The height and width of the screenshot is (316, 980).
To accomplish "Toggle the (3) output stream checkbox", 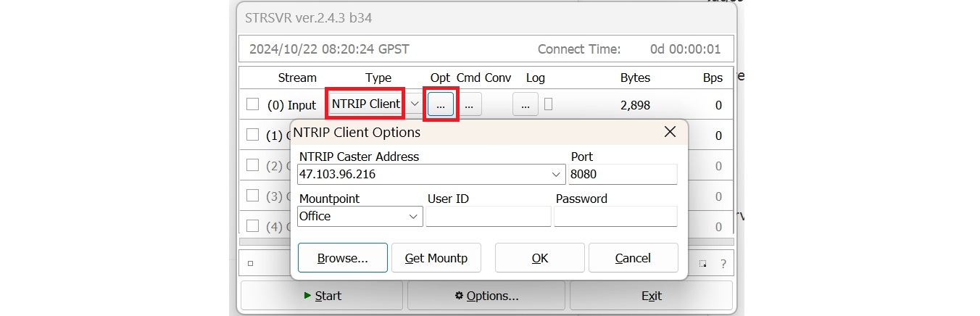I will coord(252,196).
